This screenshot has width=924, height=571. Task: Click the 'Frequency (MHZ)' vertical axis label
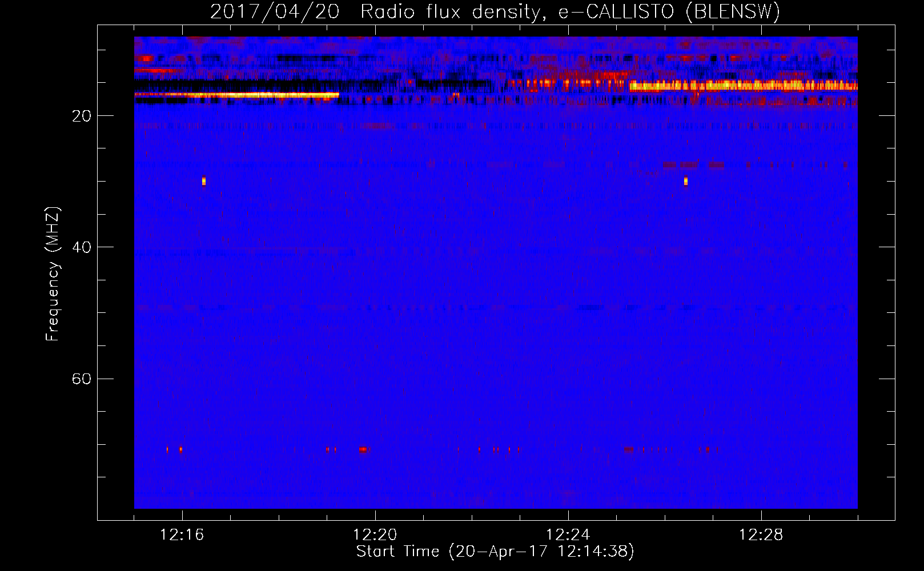tap(53, 274)
